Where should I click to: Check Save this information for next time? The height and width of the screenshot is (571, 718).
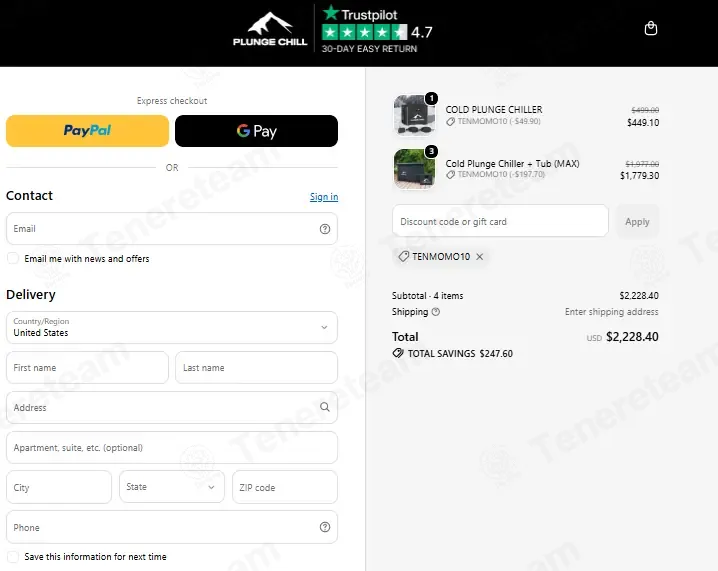coord(13,557)
